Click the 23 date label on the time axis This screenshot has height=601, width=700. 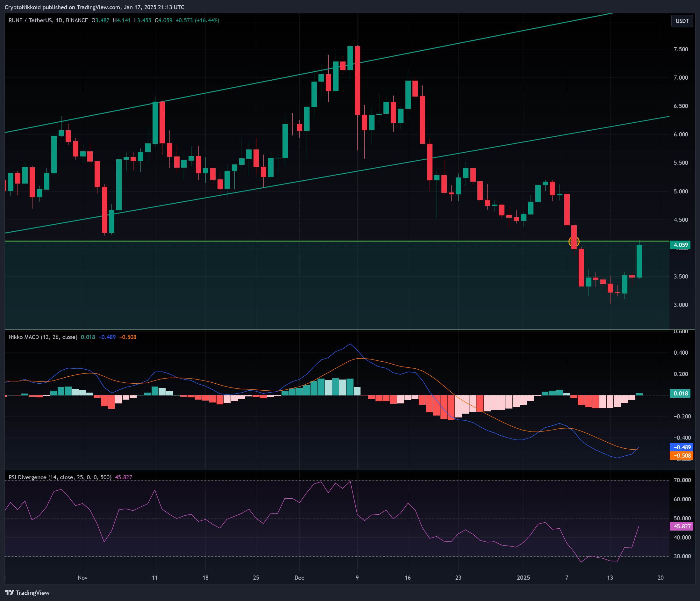458,578
